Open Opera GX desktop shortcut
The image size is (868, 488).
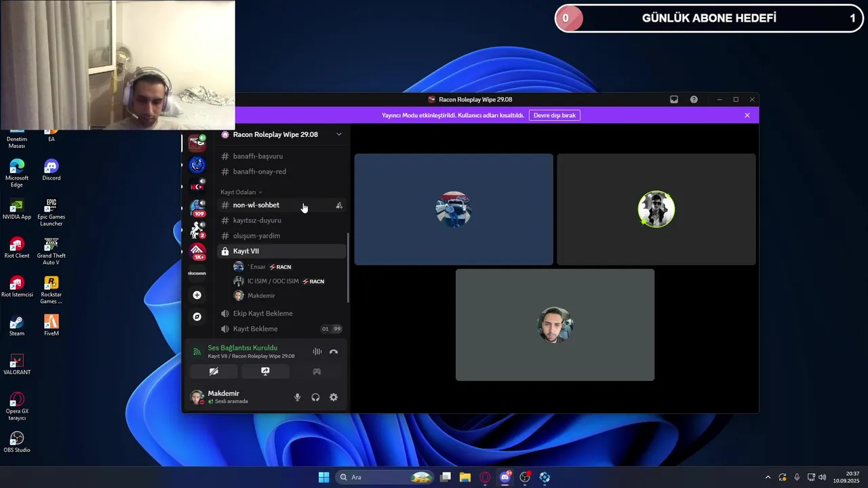(x=17, y=407)
